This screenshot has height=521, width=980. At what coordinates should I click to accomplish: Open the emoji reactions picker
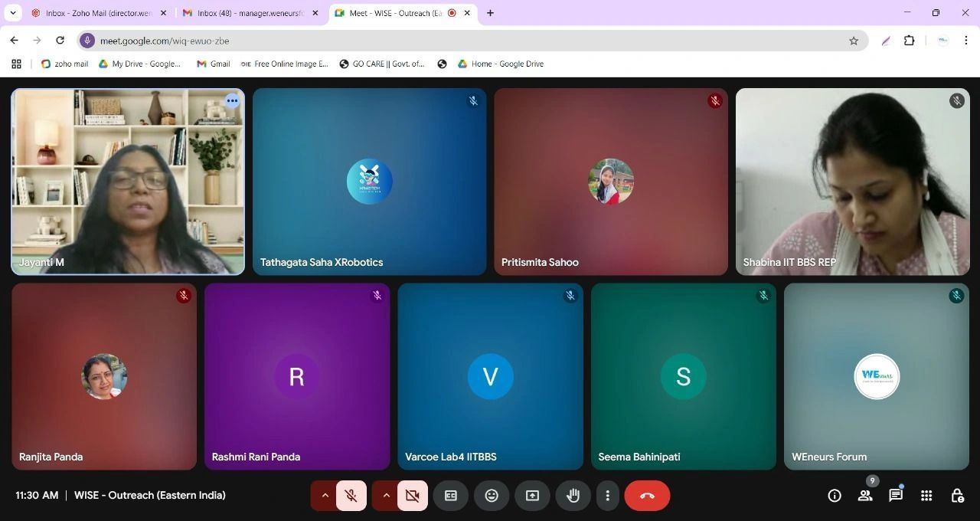[x=492, y=496]
